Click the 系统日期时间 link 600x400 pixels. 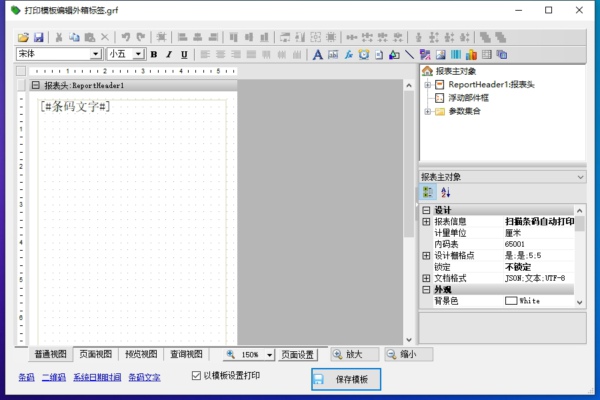97,378
